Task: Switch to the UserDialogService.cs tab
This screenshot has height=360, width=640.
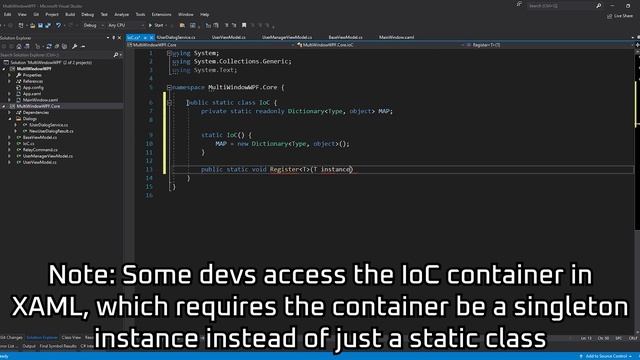Action: point(176,37)
